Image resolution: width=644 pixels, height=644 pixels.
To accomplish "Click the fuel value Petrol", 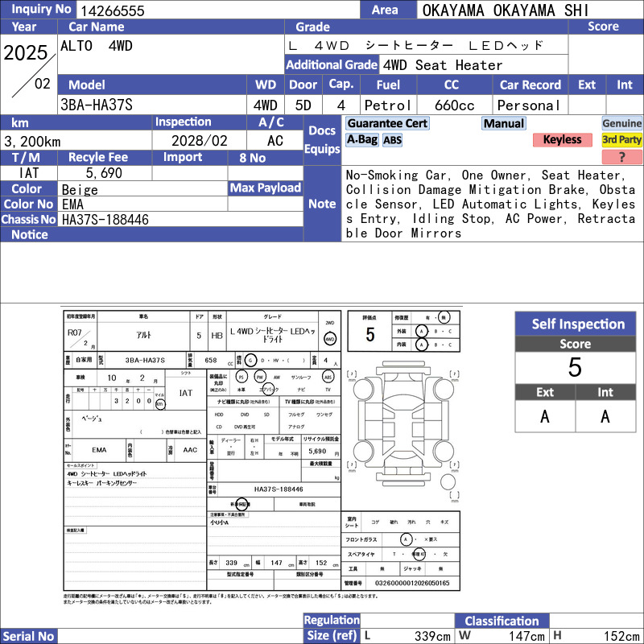I will (x=388, y=105).
